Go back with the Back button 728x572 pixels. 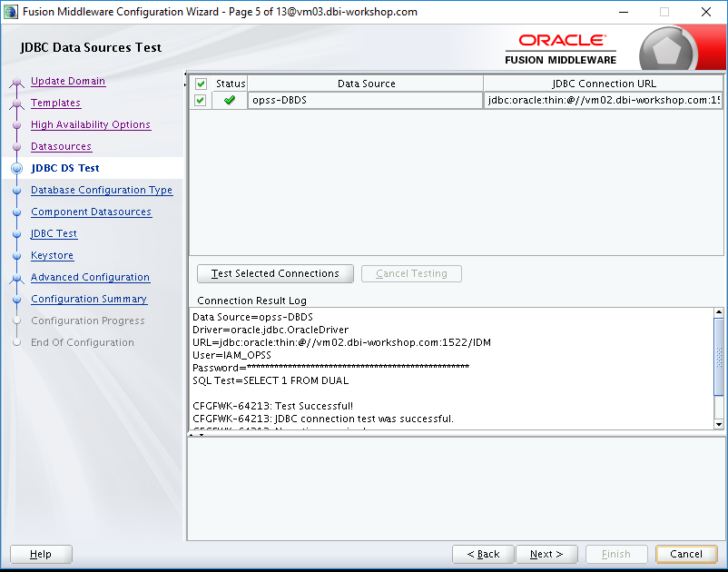483,554
